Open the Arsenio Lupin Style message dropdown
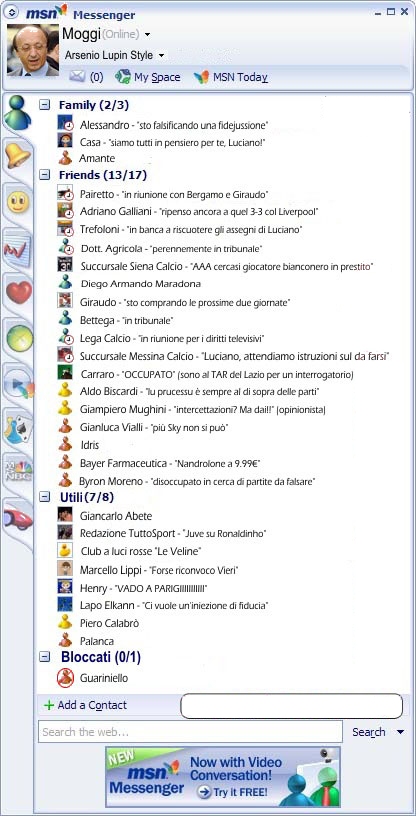Image resolution: width=416 pixels, height=816 pixels. point(161,55)
